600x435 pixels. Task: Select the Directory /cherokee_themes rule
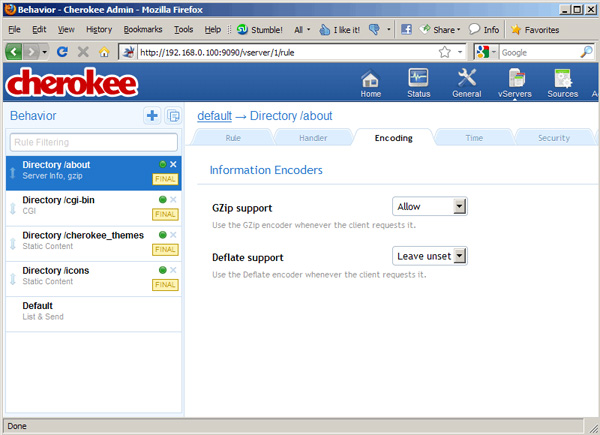(x=93, y=244)
